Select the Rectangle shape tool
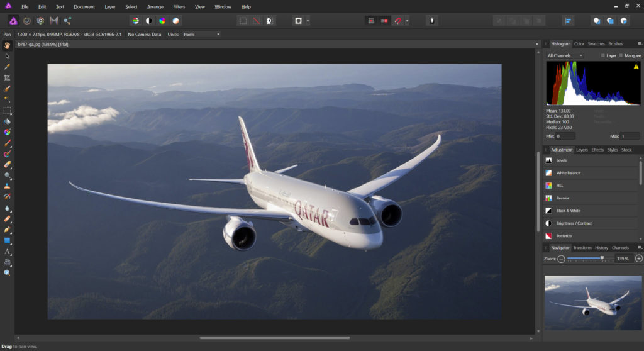 [x=7, y=240]
